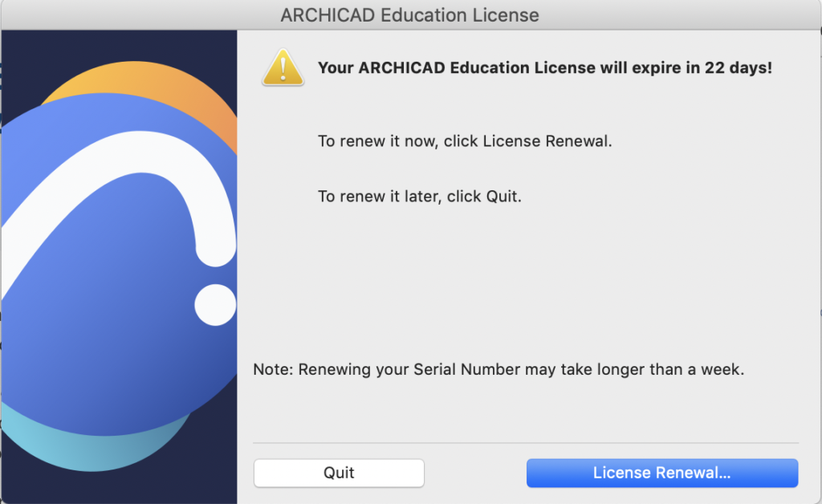Click the "To renew it now" instruction text
Viewport: 822px width, 504px height.
465,141
